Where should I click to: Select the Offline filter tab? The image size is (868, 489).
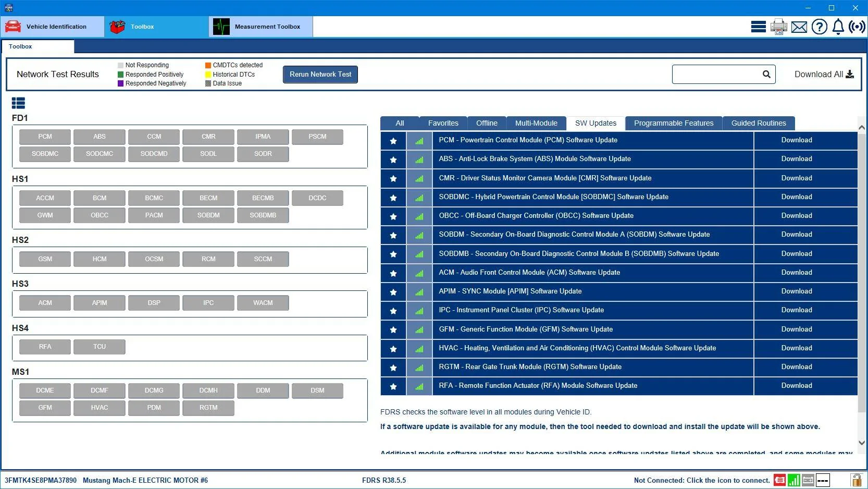(x=487, y=123)
